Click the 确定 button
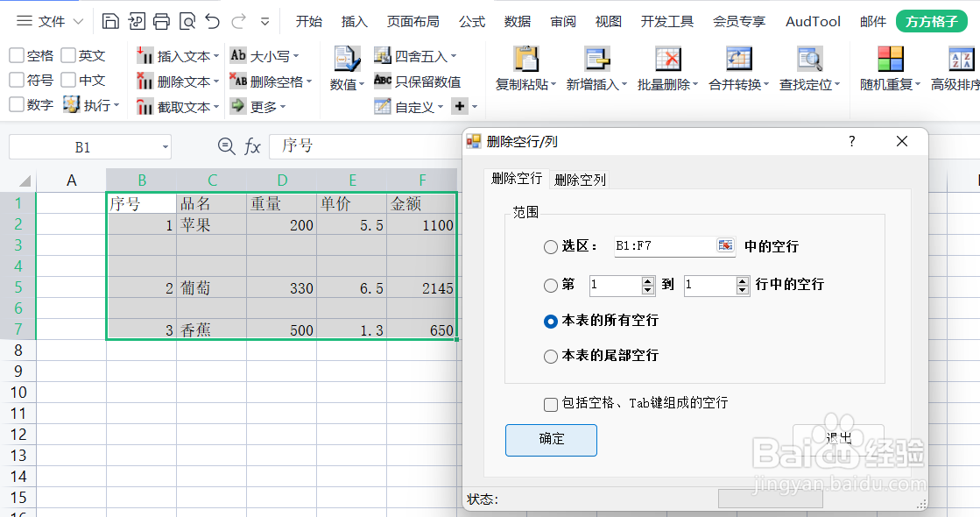This screenshot has width=980, height=517. [551, 441]
